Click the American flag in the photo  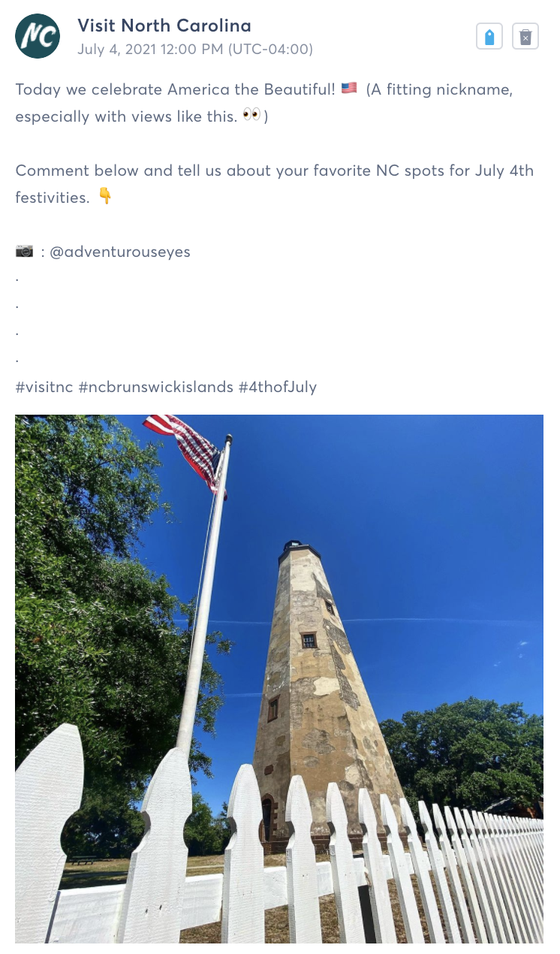point(185,451)
